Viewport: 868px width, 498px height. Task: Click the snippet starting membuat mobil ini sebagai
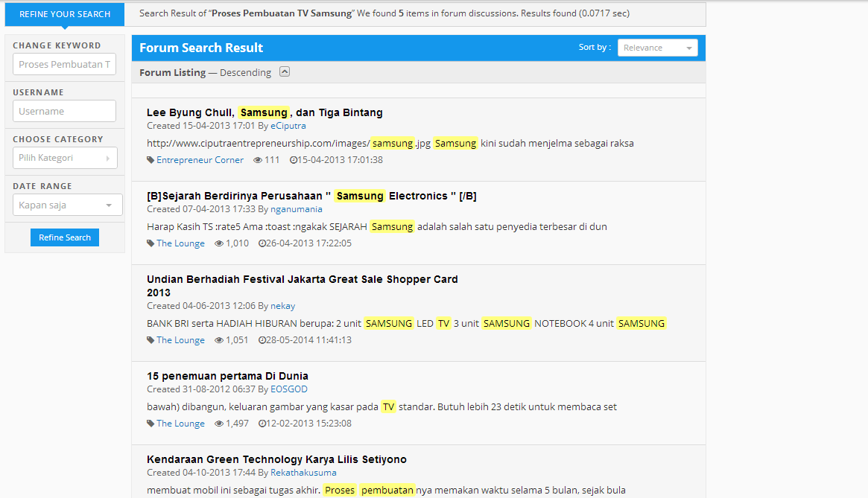pyautogui.click(x=386, y=491)
